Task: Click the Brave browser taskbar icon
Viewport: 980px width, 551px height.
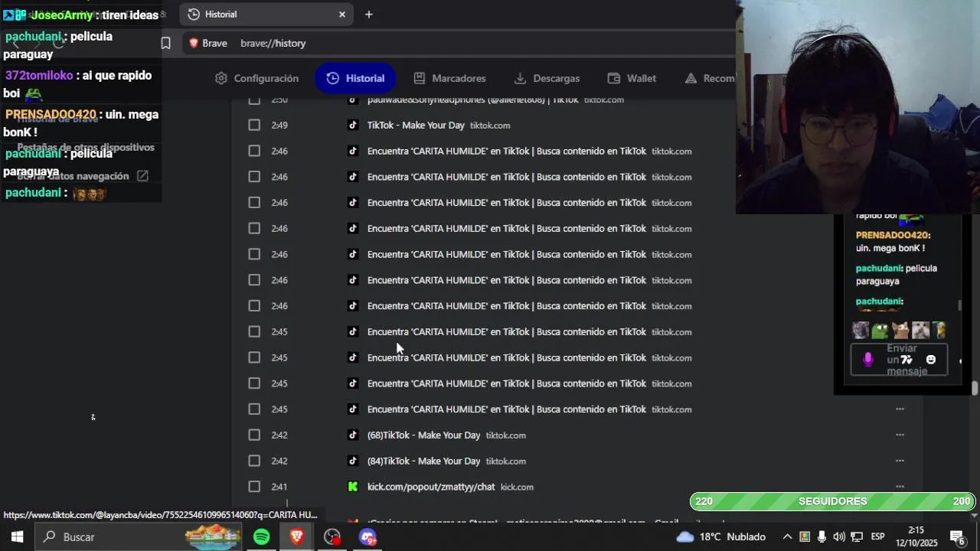Action: pos(297,537)
